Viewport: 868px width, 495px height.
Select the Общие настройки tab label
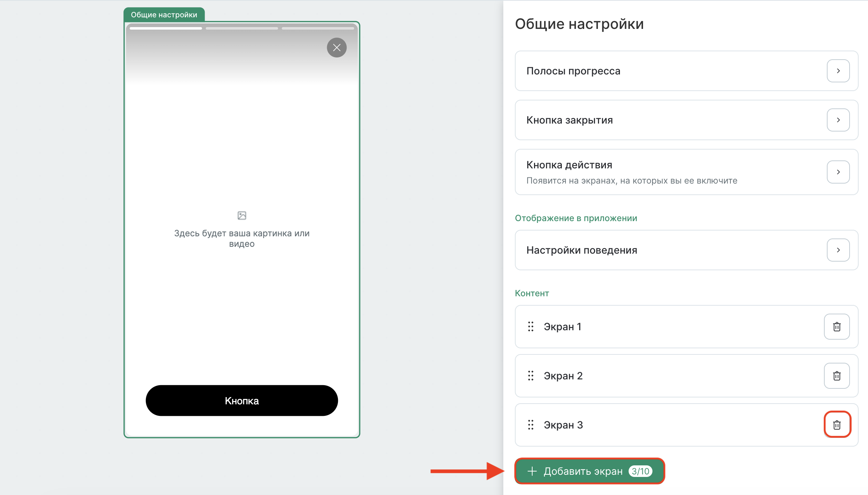tap(164, 15)
